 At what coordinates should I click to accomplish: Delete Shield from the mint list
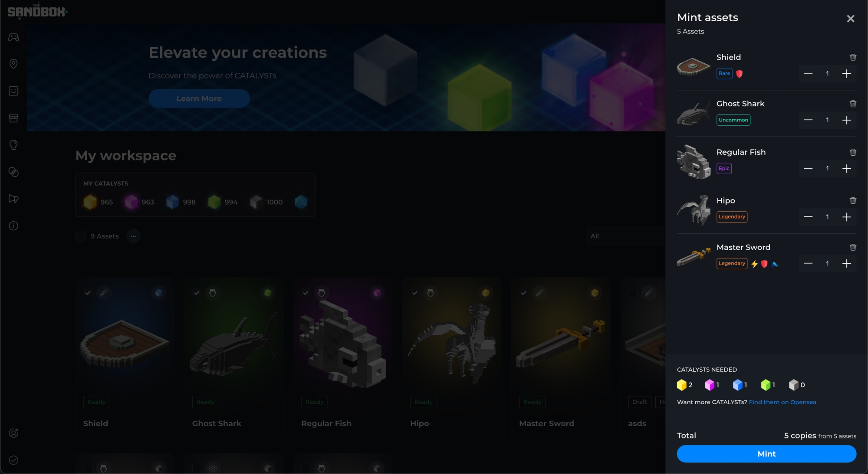[853, 57]
